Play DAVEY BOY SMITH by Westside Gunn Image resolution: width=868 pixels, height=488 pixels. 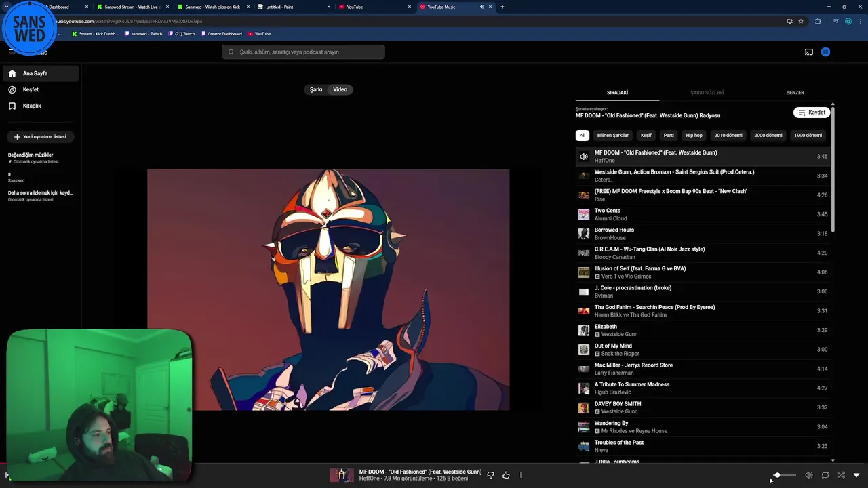(x=703, y=407)
